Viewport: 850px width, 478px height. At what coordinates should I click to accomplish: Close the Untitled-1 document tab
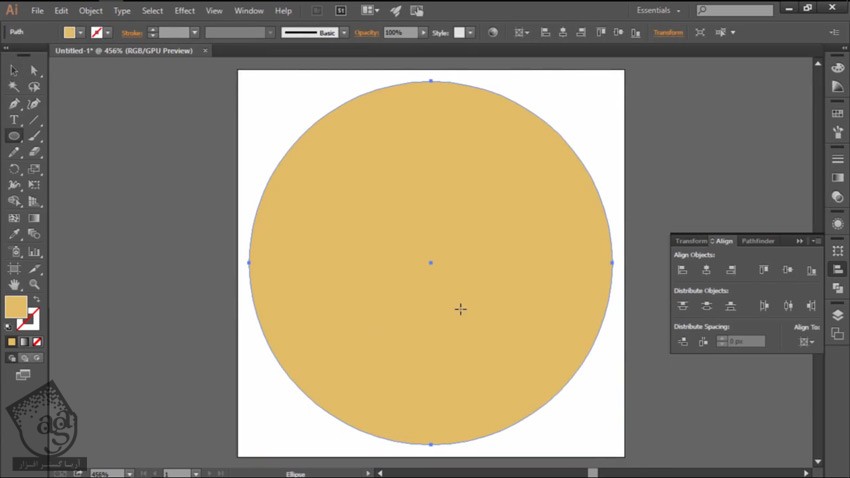click(x=205, y=51)
